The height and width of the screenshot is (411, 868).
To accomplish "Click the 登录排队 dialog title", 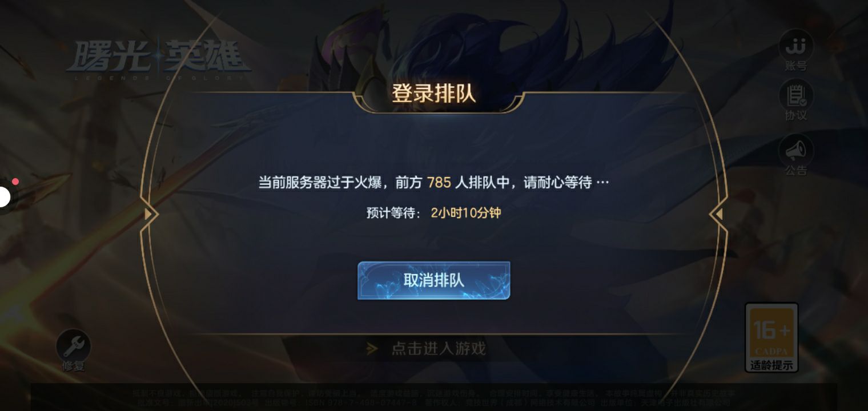I will (434, 94).
